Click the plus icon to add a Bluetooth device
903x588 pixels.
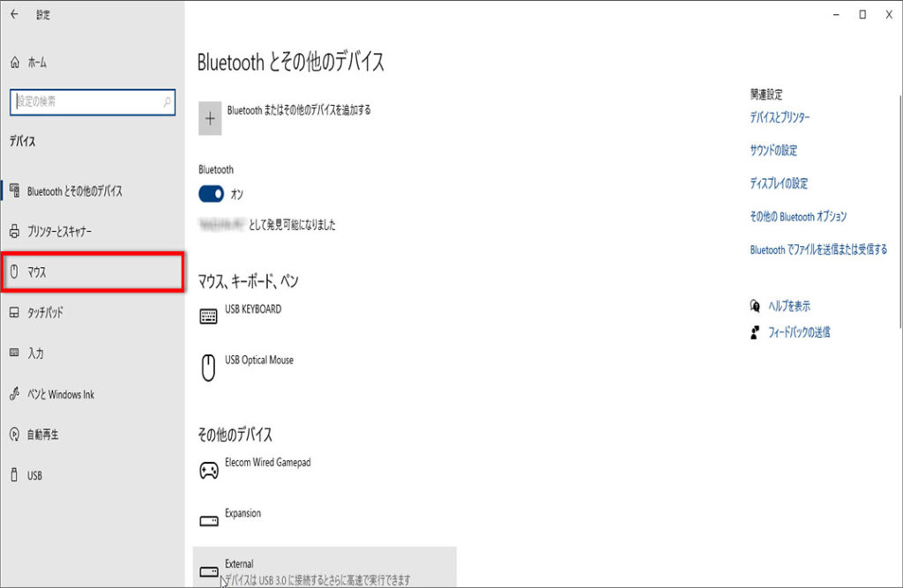click(210, 118)
